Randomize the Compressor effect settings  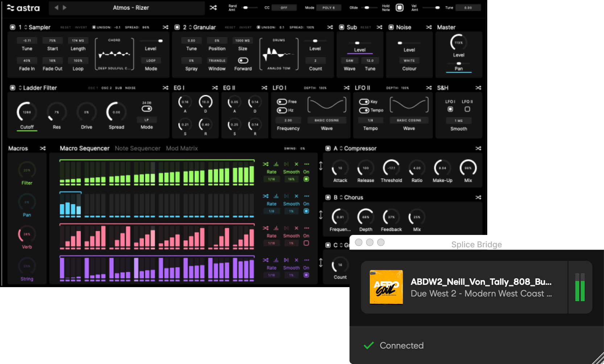[x=478, y=148]
